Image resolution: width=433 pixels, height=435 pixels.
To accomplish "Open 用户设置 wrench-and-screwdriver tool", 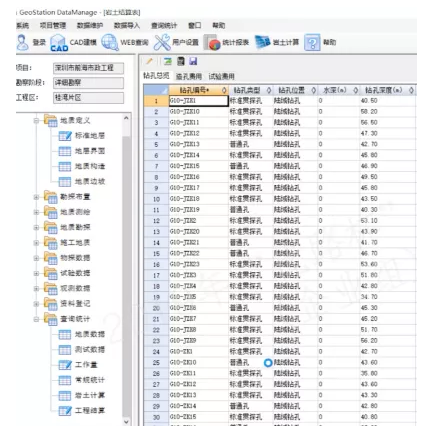I will coord(162,43).
